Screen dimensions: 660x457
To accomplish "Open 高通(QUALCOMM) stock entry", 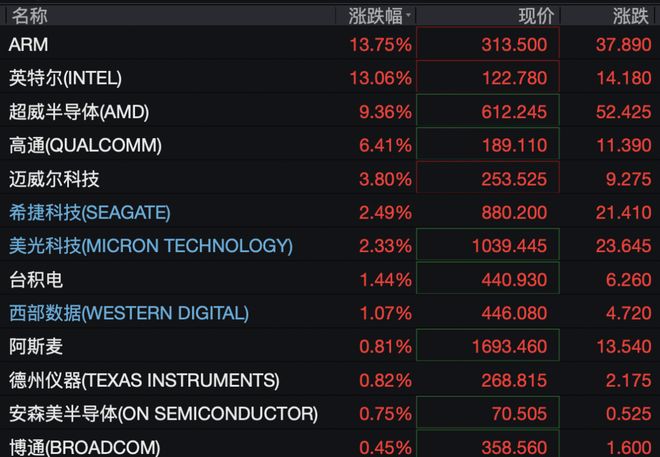I will pos(330,145).
